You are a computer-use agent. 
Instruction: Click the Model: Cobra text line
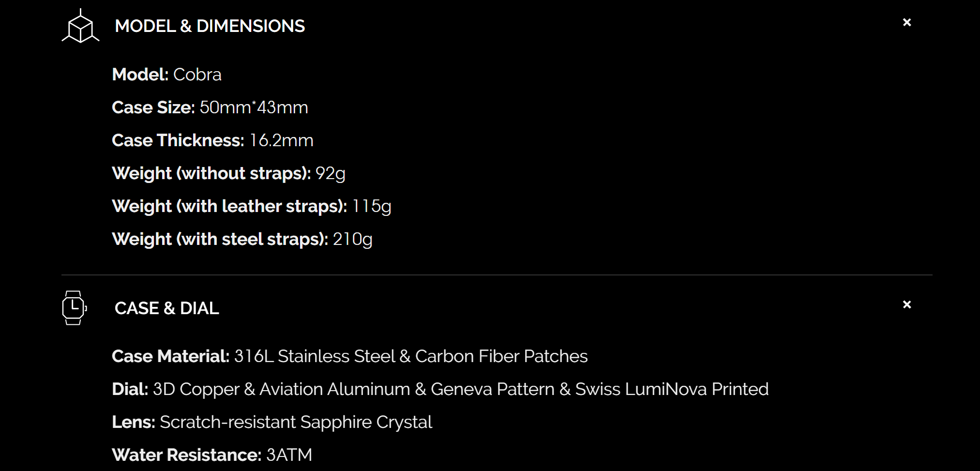click(166, 75)
